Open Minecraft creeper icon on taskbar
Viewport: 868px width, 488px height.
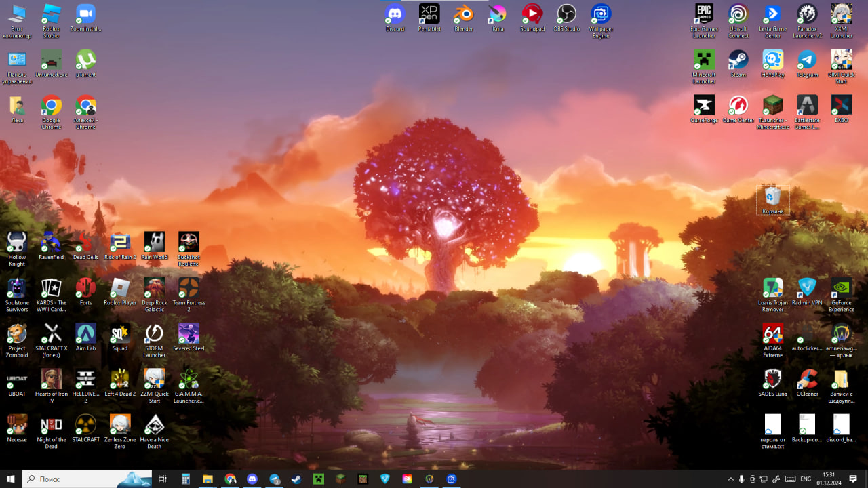coord(319,479)
